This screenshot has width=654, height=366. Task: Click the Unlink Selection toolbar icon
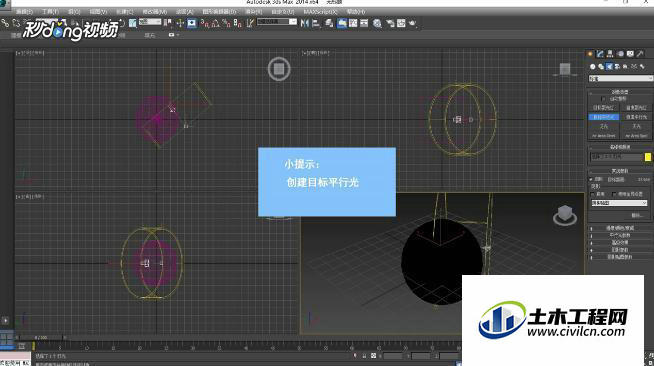pyautogui.click(x=16, y=23)
